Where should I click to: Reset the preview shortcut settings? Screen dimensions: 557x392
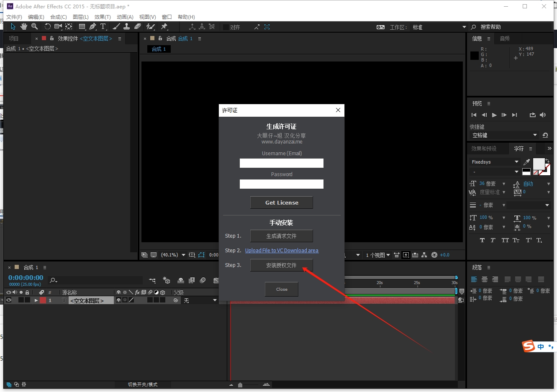(x=545, y=135)
